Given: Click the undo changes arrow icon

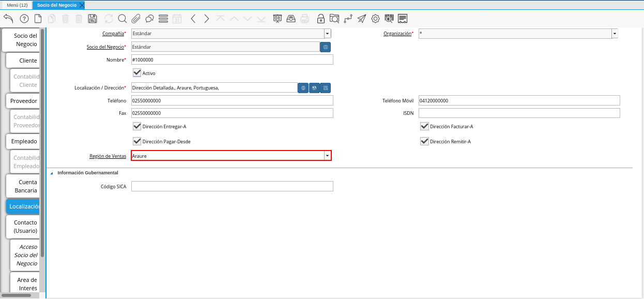Looking at the screenshot, I should 8,19.
